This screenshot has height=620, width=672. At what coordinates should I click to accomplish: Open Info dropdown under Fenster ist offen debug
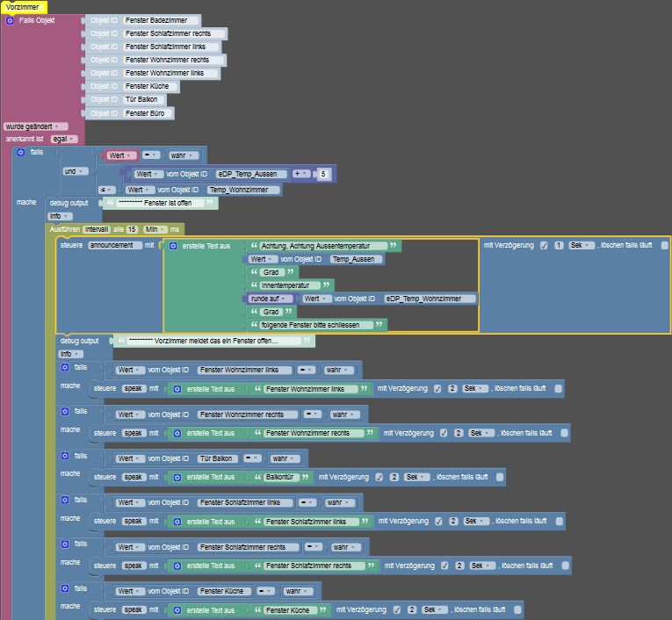pos(60,216)
